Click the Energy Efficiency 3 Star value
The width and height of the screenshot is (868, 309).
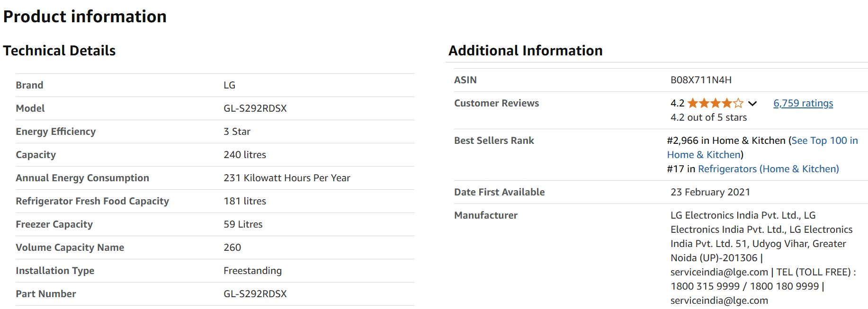pos(237,132)
